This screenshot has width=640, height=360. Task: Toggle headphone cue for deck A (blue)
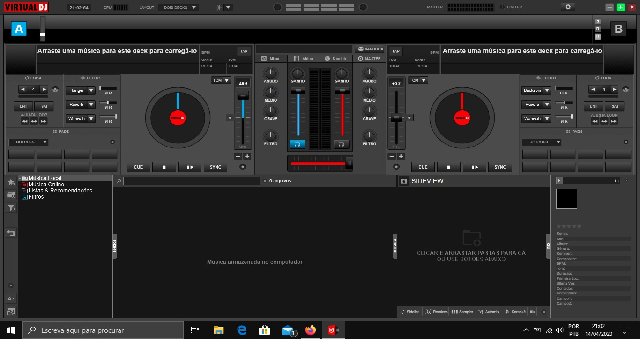(x=297, y=144)
